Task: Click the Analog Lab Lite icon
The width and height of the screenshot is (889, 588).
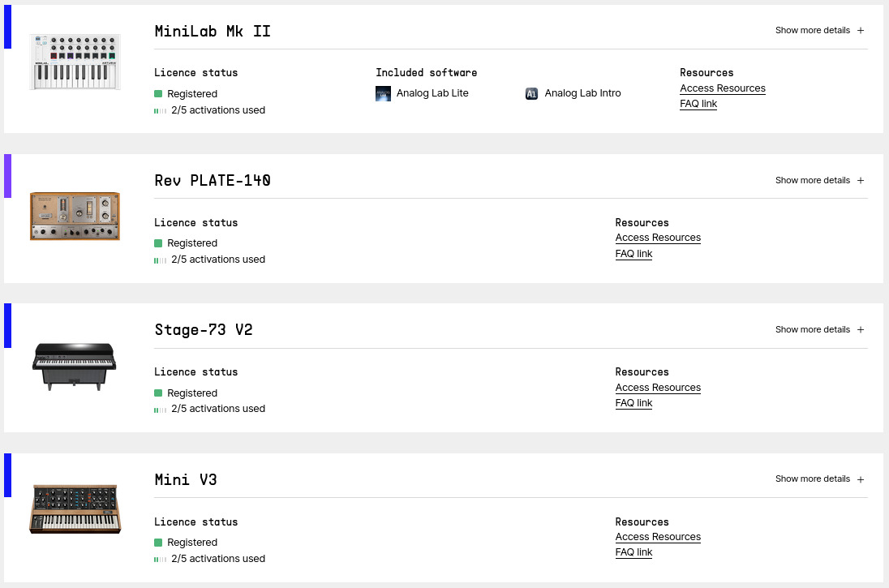Action: coord(384,94)
